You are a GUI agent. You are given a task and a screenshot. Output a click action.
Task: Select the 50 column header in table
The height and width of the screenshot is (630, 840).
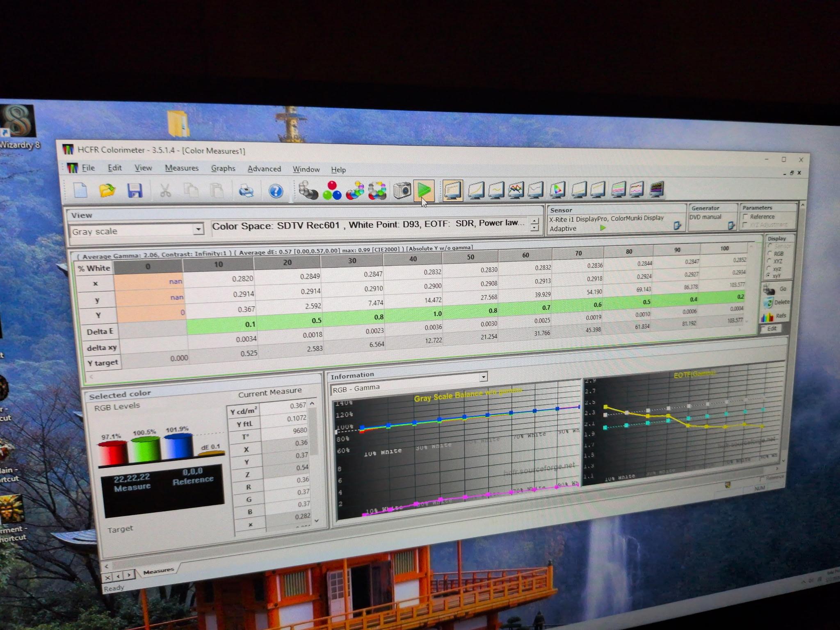click(470, 257)
